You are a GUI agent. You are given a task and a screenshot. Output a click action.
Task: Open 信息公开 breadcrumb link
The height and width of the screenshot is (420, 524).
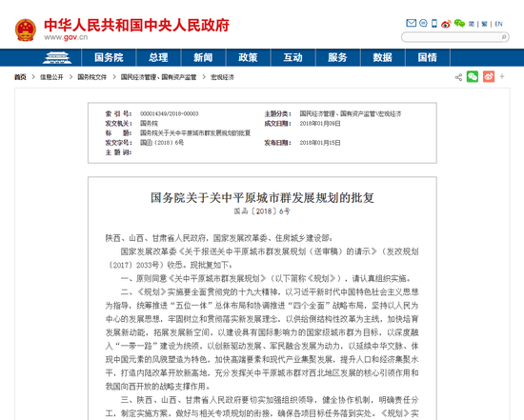tap(51, 77)
